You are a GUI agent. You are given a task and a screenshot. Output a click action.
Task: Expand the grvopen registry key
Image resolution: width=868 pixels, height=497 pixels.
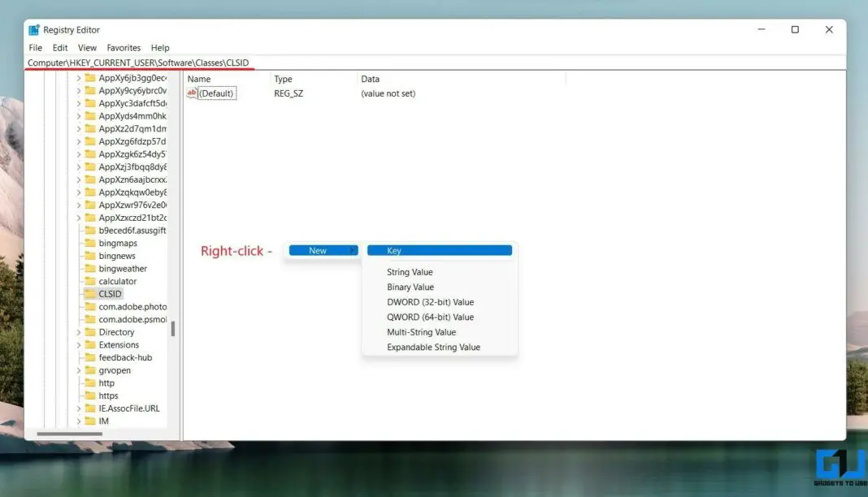click(x=78, y=370)
